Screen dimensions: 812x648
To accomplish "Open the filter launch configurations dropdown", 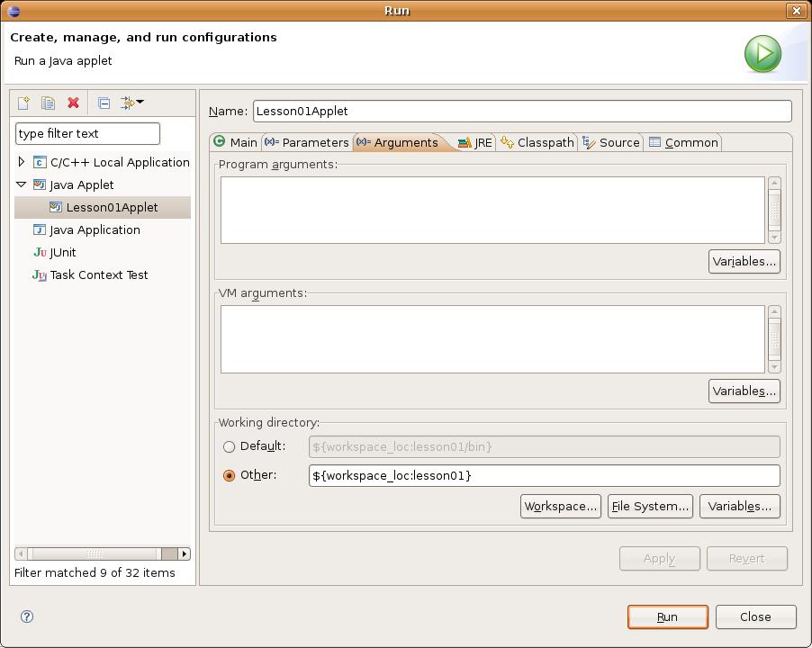I will click(132, 103).
